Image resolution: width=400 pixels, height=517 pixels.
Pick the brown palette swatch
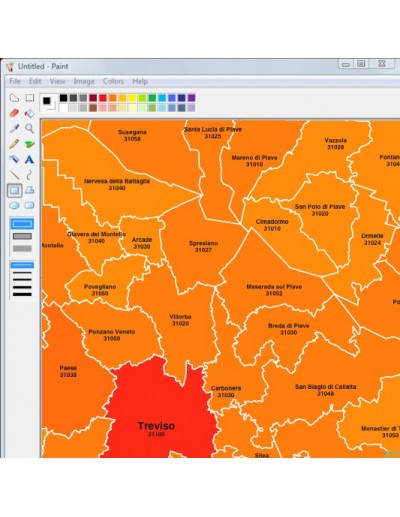pyautogui.click(x=93, y=108)
